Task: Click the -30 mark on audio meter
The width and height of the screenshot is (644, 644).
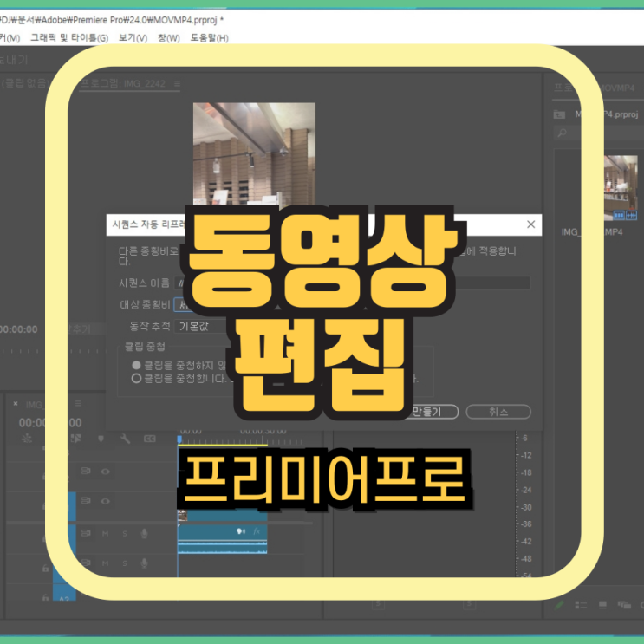Action: 526,507
